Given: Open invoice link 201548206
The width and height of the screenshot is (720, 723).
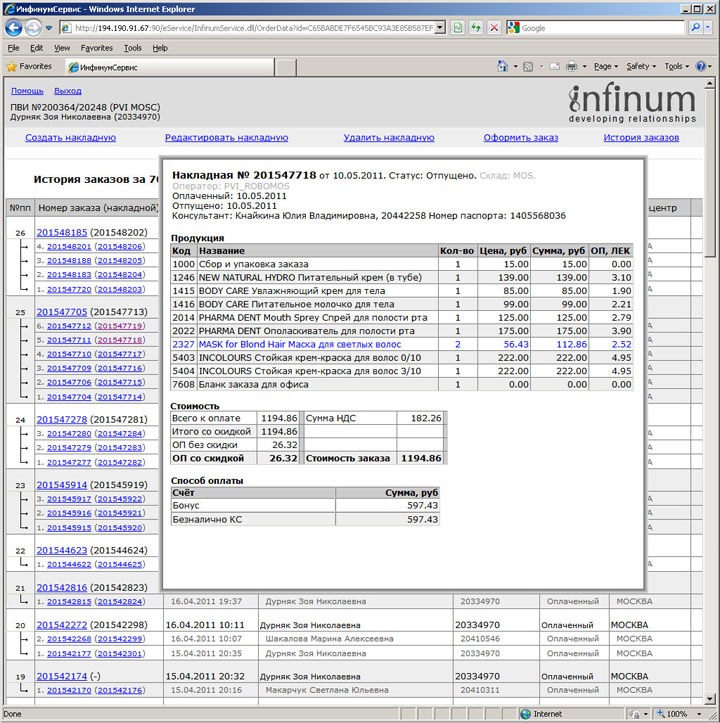Looking at the screenshot, I should pyautogui.click(x=120, y=247).
